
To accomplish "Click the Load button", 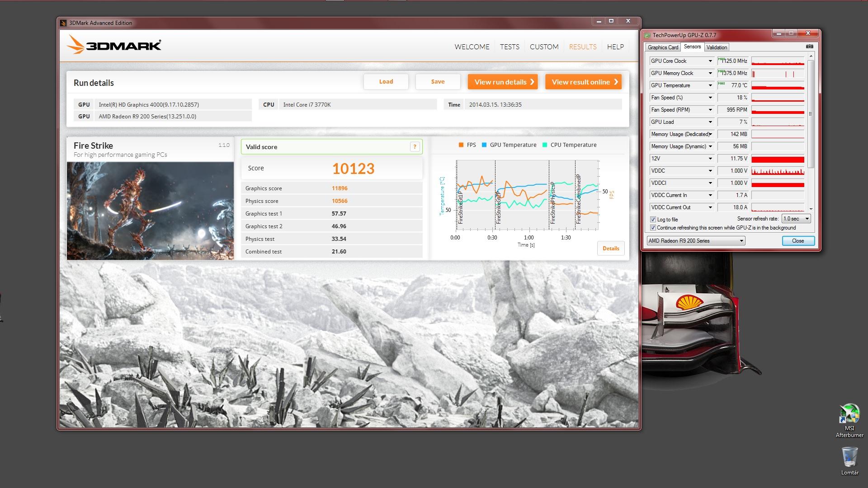I will (386, 82).
